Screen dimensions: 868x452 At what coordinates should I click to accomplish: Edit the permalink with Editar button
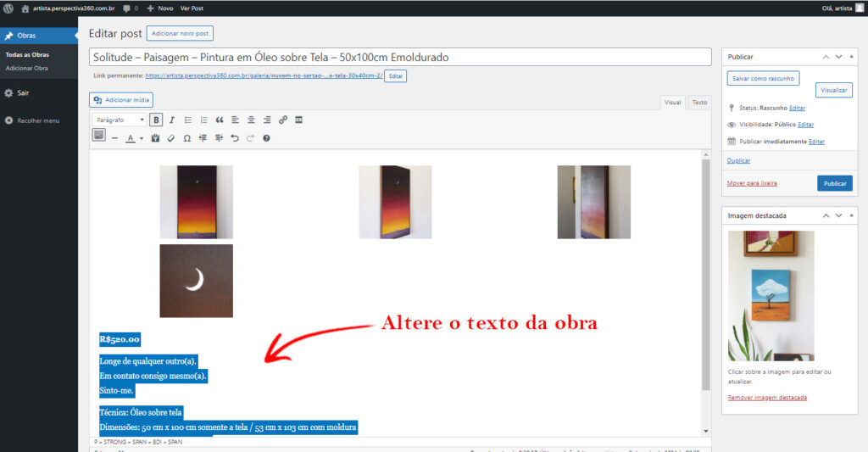(x=396, y=75)
